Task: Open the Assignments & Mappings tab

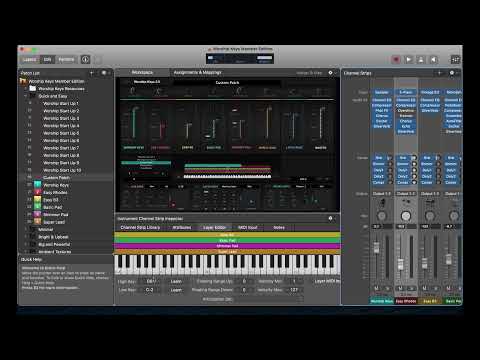Action: 198,72
